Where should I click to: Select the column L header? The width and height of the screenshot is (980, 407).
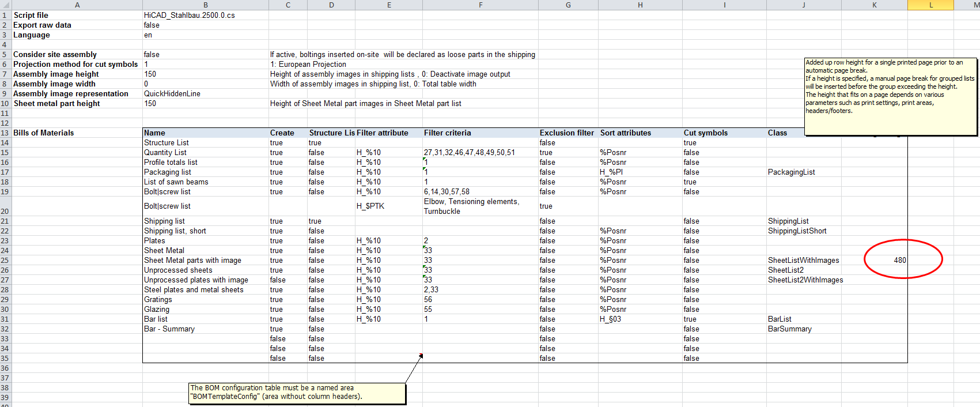(930, 5)
